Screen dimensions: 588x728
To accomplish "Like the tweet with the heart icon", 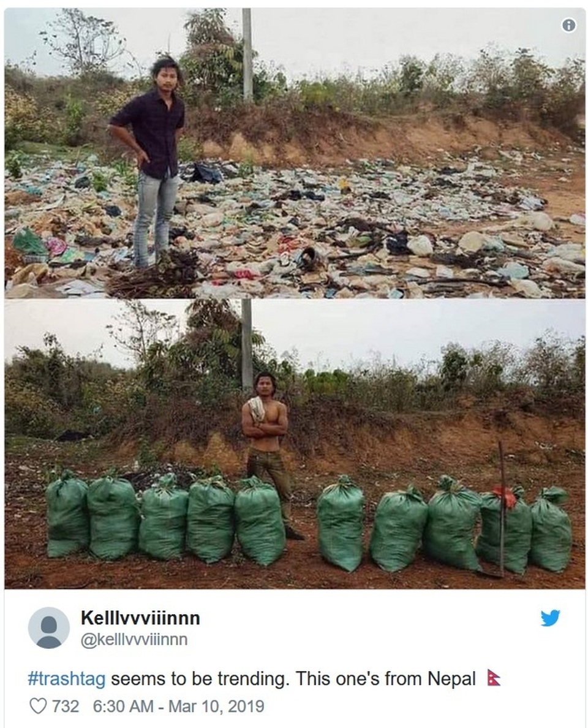I will point(38,706).
